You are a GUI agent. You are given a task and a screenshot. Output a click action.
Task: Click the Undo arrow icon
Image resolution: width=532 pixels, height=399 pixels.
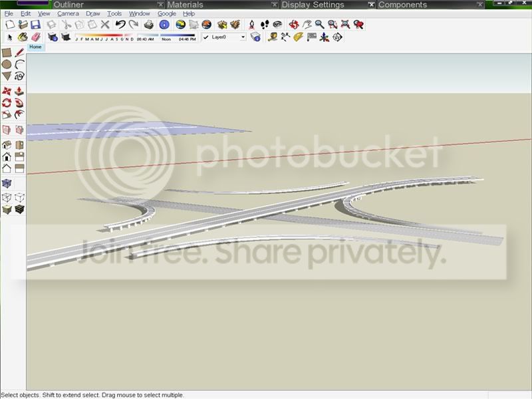(120, 25)
